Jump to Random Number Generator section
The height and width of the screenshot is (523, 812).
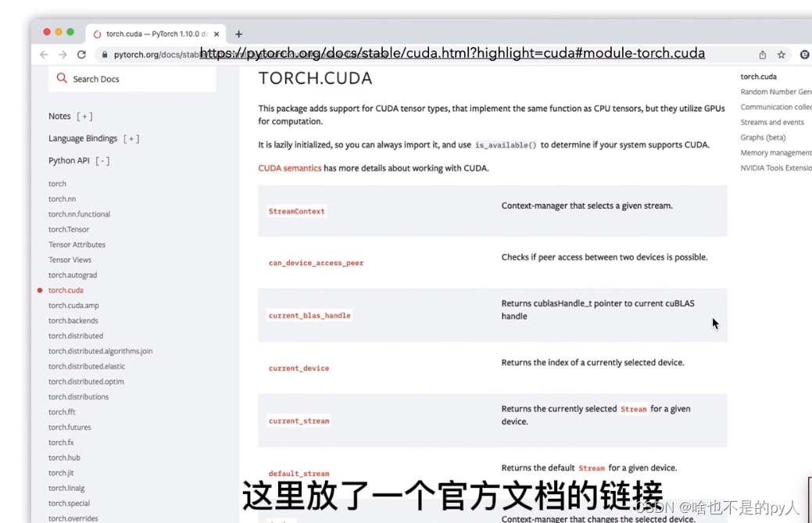776,91
